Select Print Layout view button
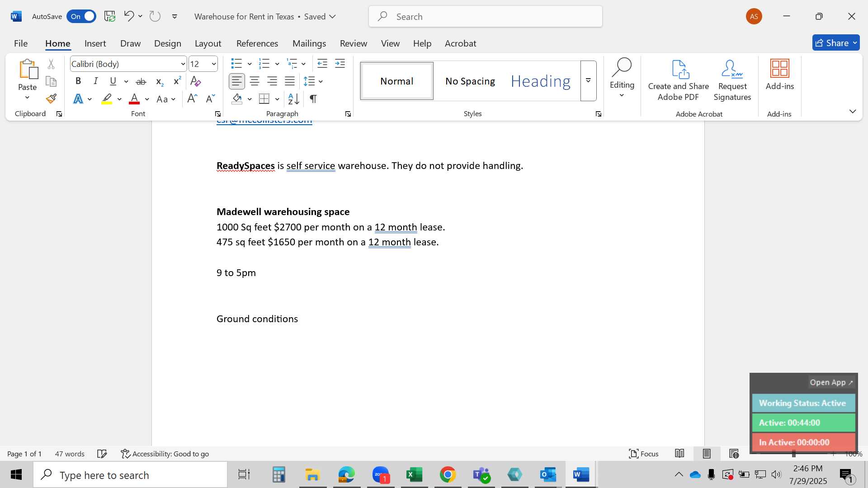This screenshot has height=488, width=868. [x=707, y=454]
